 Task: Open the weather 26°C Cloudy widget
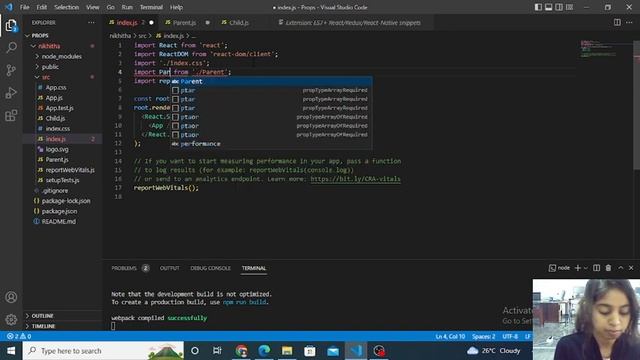(494, 351)
